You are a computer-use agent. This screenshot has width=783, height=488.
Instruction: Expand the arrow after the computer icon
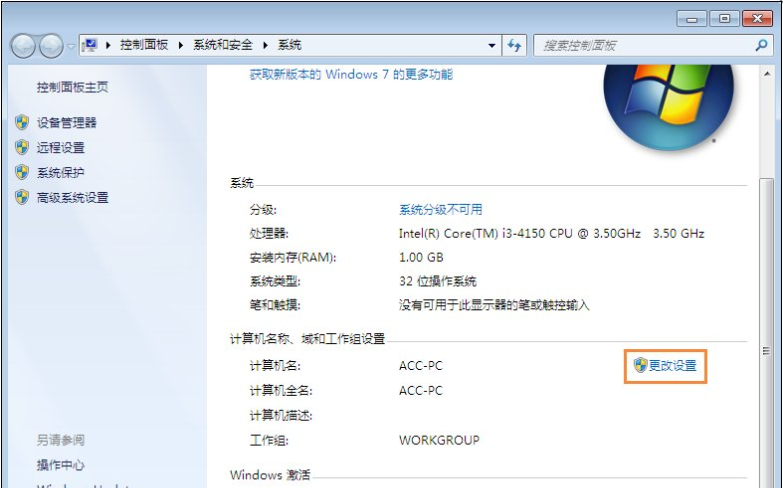(x=108, y=45)
